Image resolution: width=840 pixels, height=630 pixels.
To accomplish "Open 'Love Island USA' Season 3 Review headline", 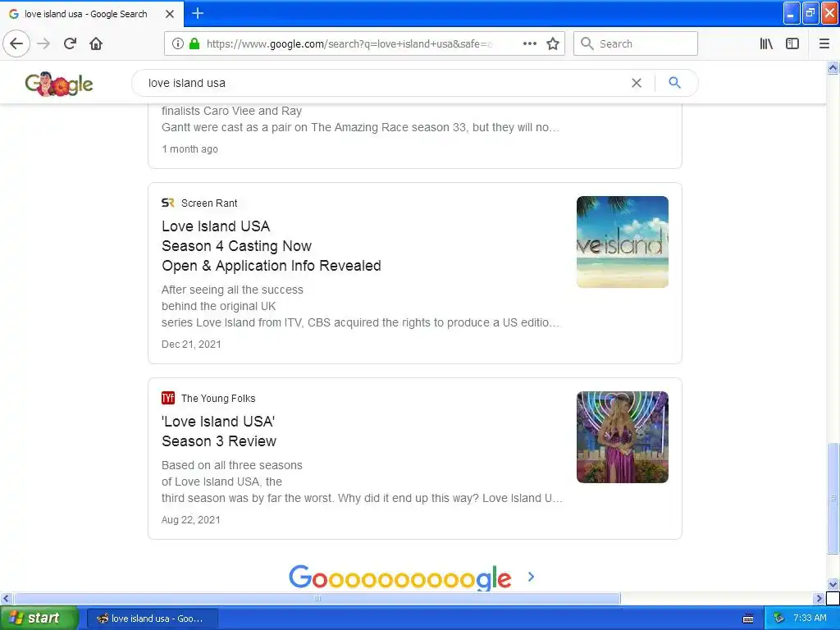I will 219,431.
